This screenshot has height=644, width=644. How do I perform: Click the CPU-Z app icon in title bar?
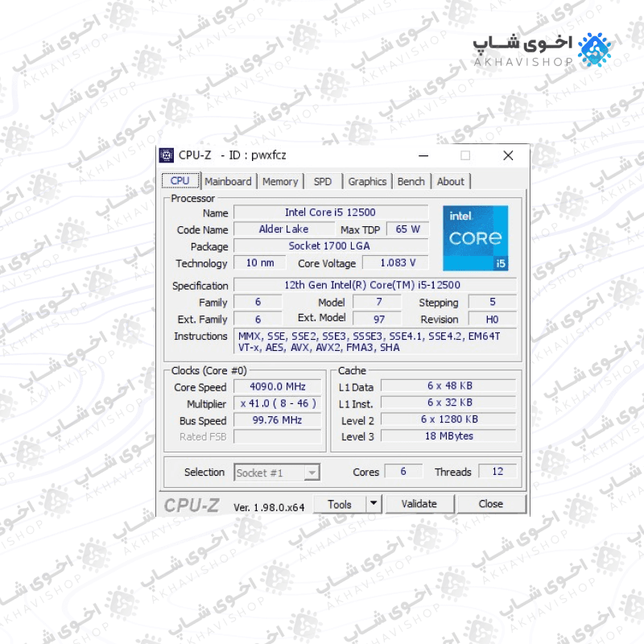coord(167,155)
